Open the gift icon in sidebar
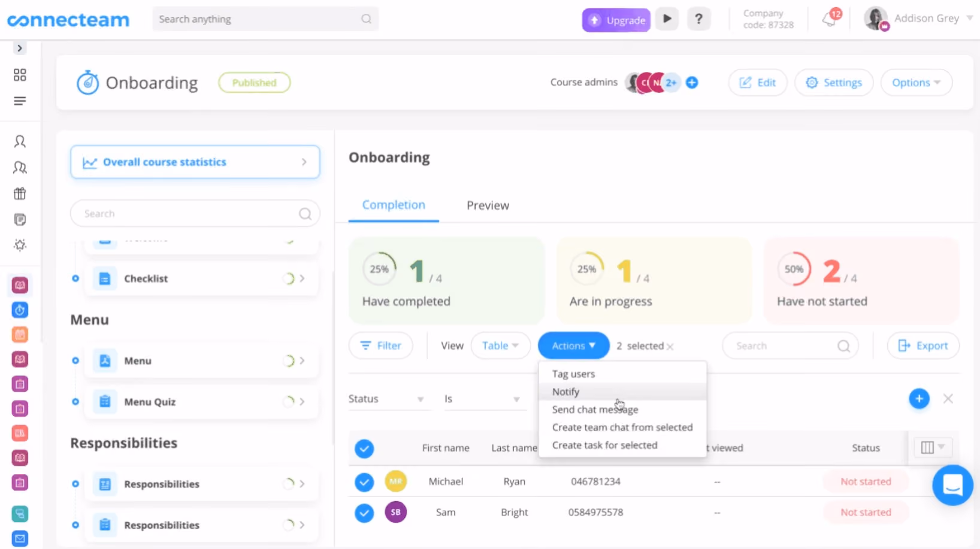 click(x=20, y=193)
